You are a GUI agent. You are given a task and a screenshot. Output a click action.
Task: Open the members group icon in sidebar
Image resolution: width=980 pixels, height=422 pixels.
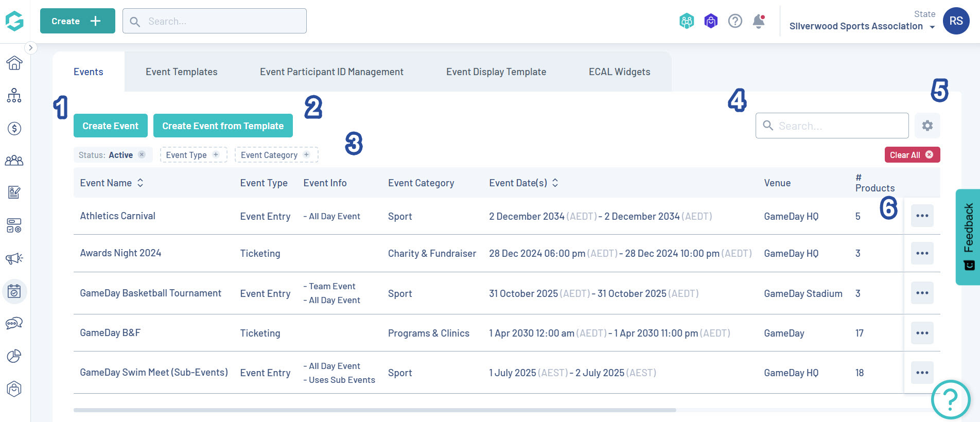[14, 161]
